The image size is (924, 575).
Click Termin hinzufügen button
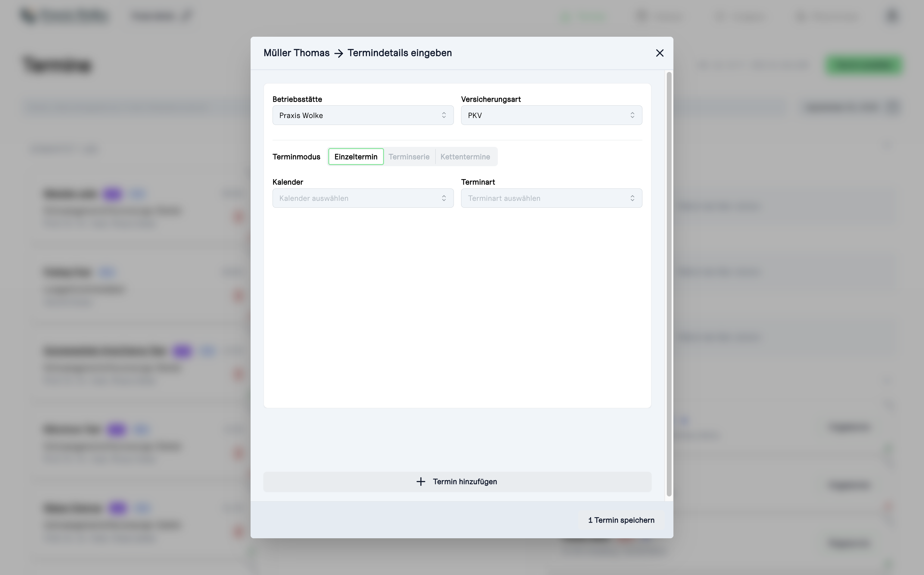(x=457, y=482)
